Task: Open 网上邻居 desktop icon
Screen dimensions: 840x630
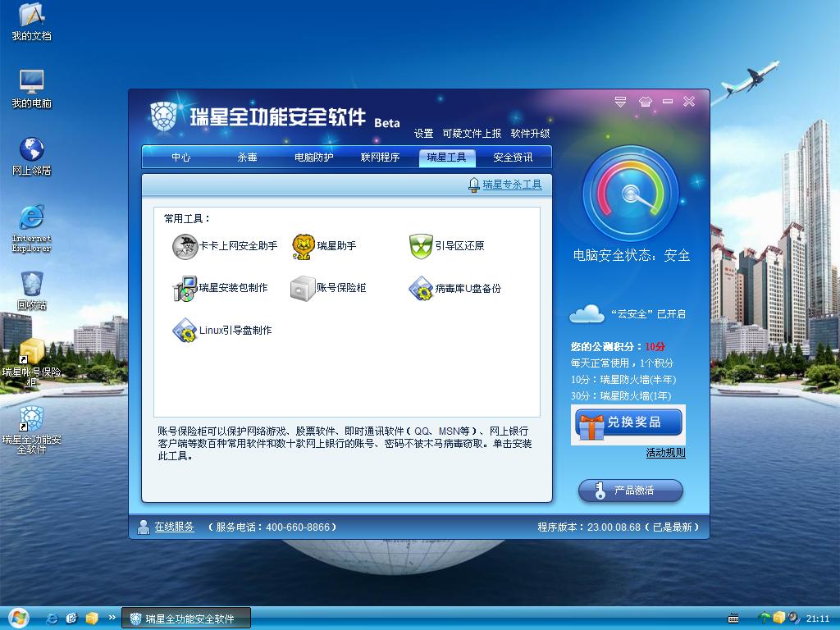Action: 32,156
